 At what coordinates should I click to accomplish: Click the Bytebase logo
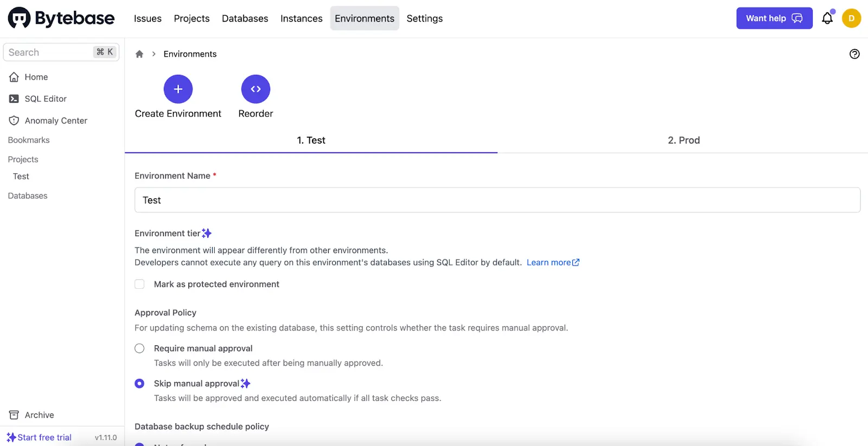point(61,18)
